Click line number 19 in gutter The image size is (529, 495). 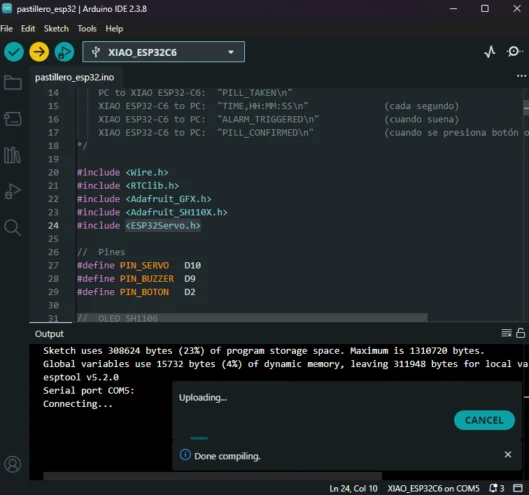pyautogui.click(x=53, y=159)
